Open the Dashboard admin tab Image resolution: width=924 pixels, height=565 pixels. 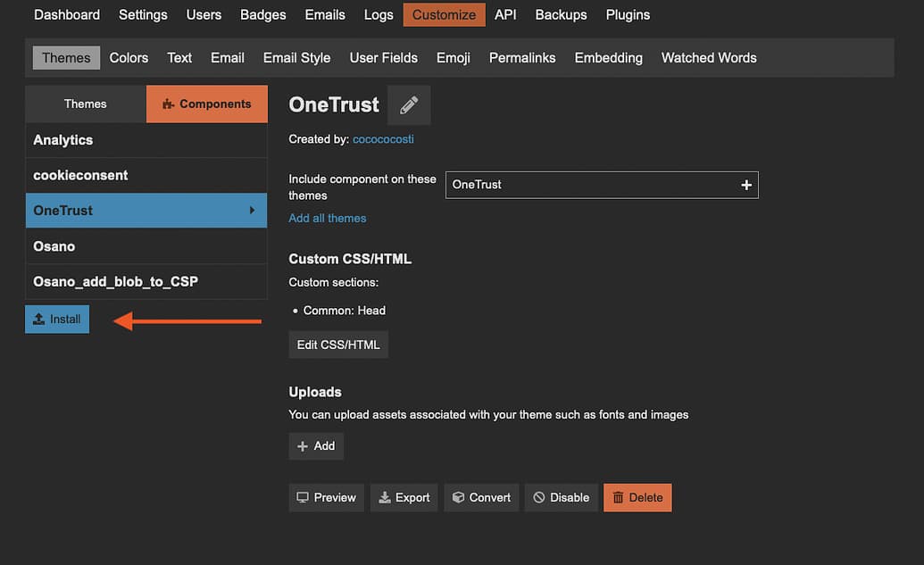[x=67, y=15]
